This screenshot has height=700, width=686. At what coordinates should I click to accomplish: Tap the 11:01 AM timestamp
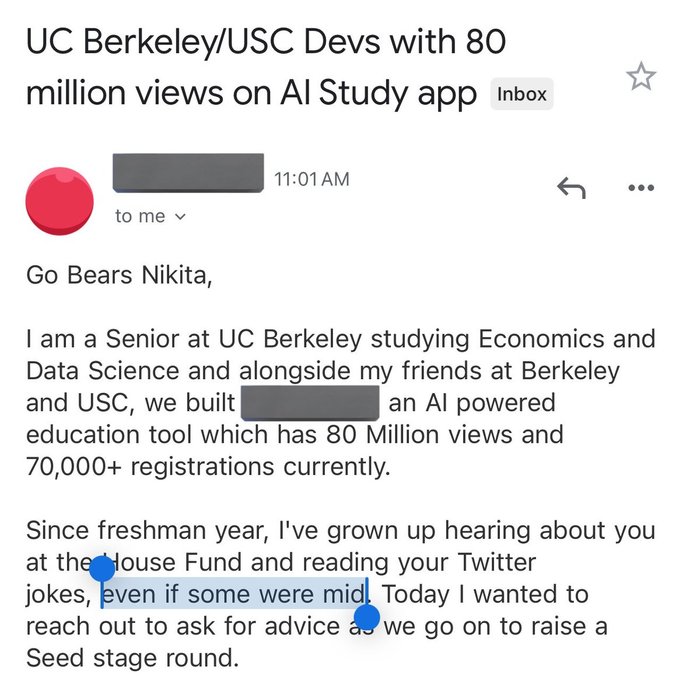pyautogui.click(x=312, y=179)
